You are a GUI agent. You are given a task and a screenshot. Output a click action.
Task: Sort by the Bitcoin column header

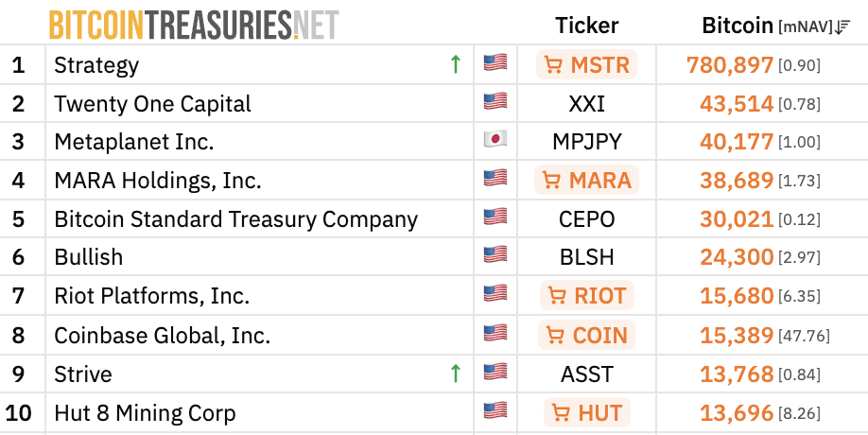738,26
